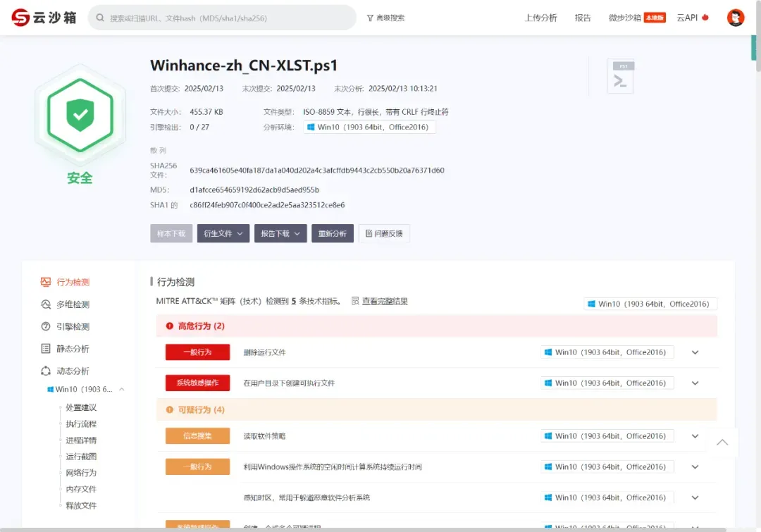Open 高级搜索 filter option
Image resolution: width=761 pixels, height=532 pixels.
click(385, 18)
